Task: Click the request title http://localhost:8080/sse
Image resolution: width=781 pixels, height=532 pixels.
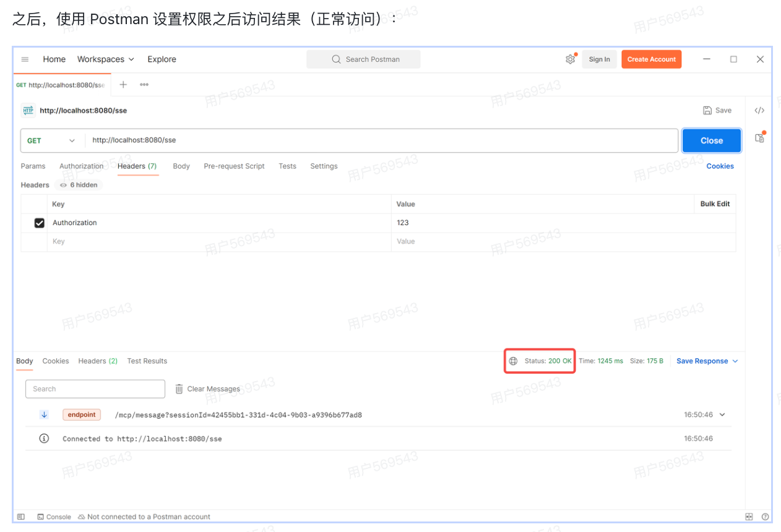Action: point(83,111)
